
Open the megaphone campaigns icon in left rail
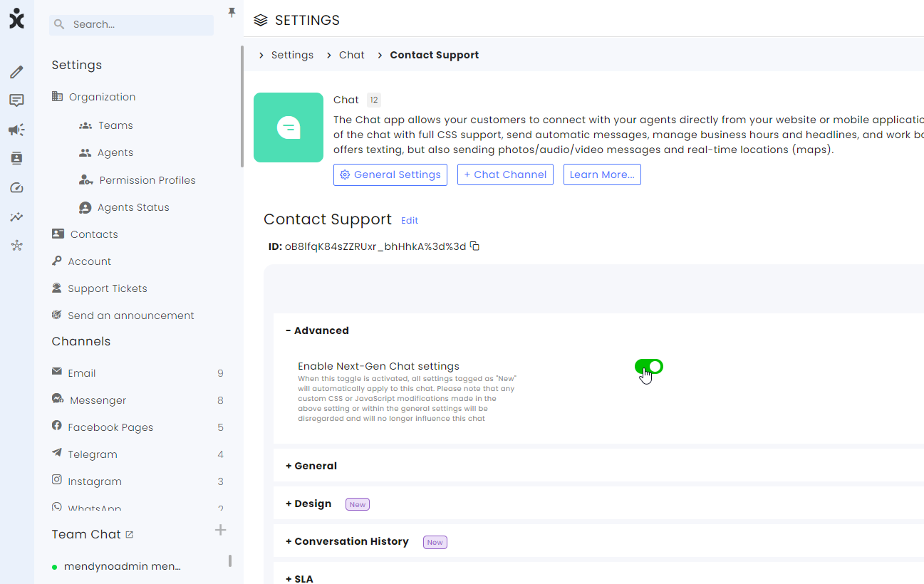[16, 130]
